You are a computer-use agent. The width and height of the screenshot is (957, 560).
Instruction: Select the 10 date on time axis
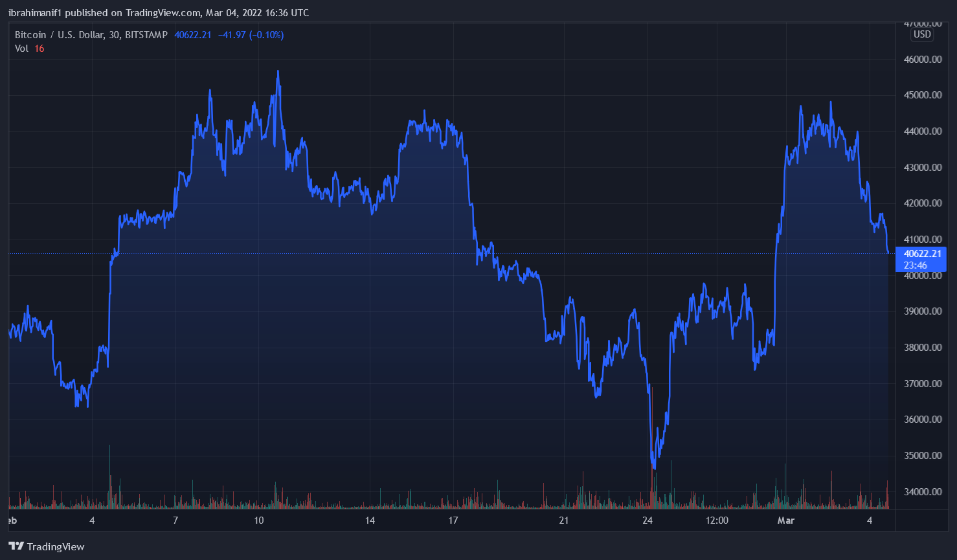pyautogui.click(x=259, y=521)
